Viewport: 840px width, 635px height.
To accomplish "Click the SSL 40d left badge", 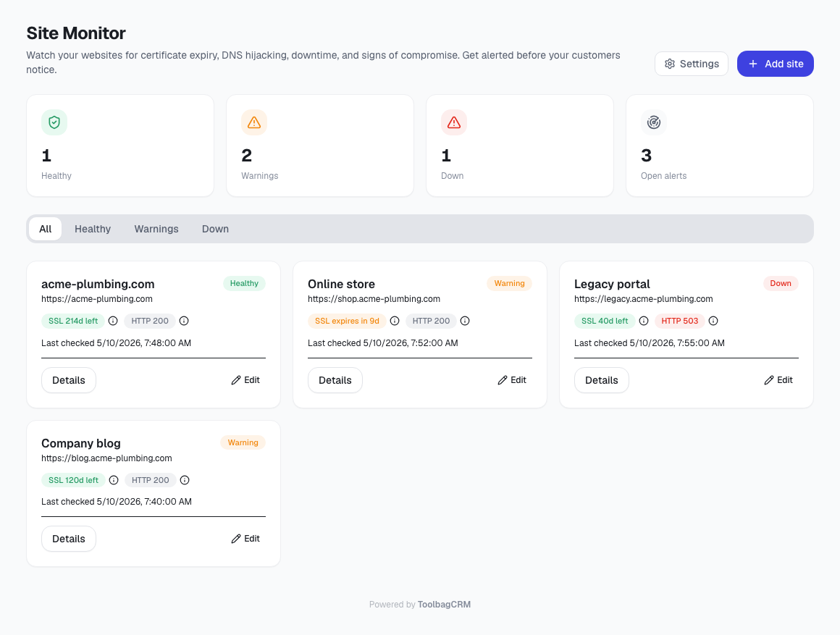I will coord(604,321).
